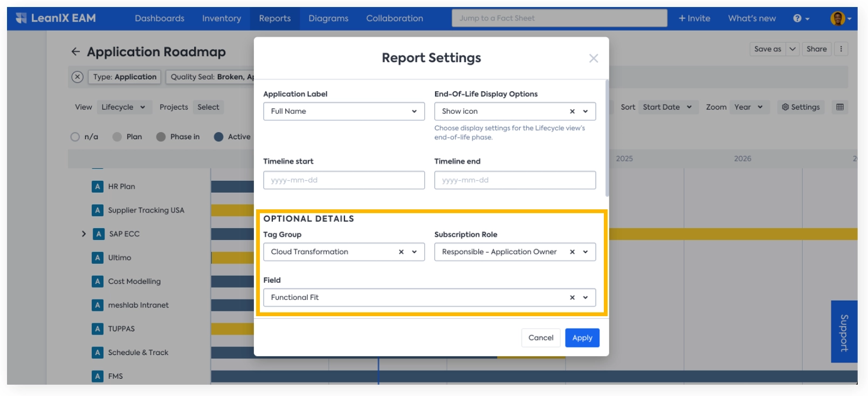Clear the Cloud Transformation tag group

pyautogui.click(x=401, y=252)
